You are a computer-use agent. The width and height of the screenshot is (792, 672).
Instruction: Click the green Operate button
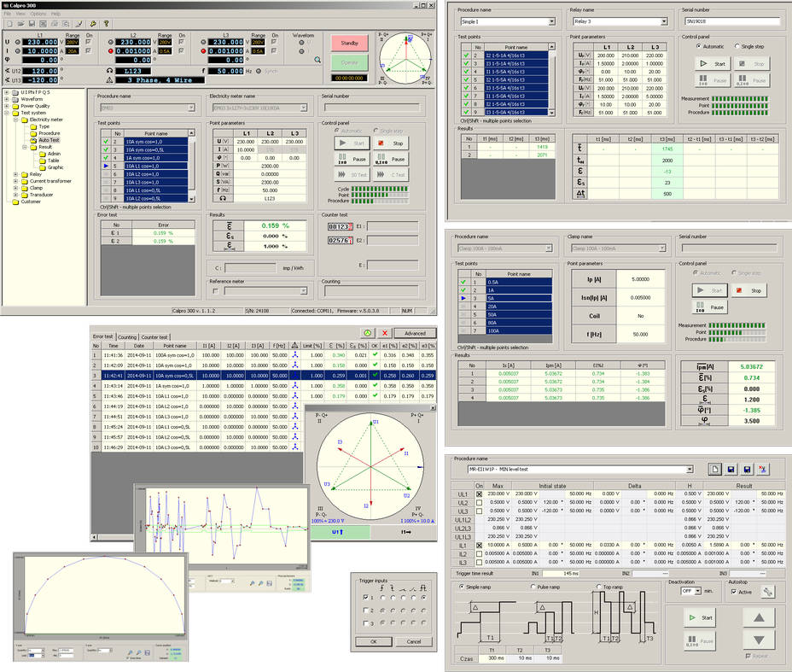point(350,62)
